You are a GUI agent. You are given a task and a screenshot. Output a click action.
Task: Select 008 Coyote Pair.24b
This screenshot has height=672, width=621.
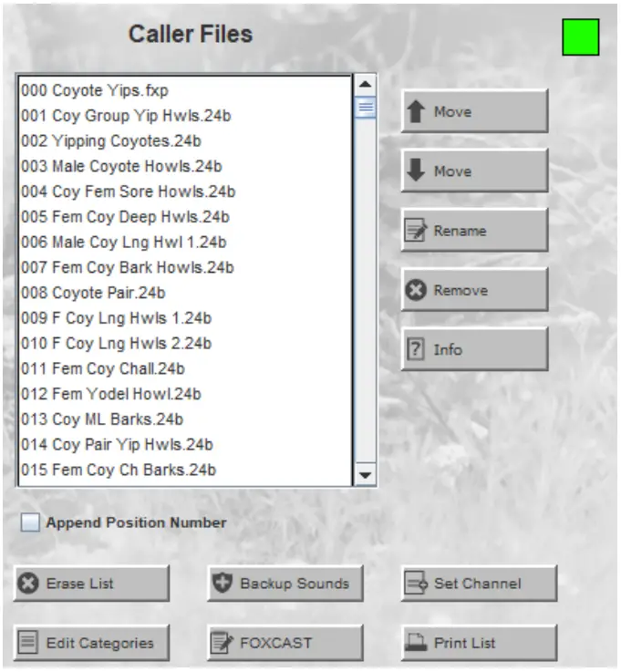(185, 293)
